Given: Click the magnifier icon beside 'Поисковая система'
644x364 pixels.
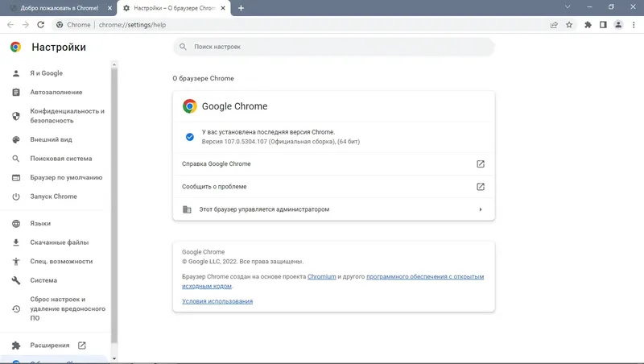Looking at the screenshot, I should pos(16,159).
